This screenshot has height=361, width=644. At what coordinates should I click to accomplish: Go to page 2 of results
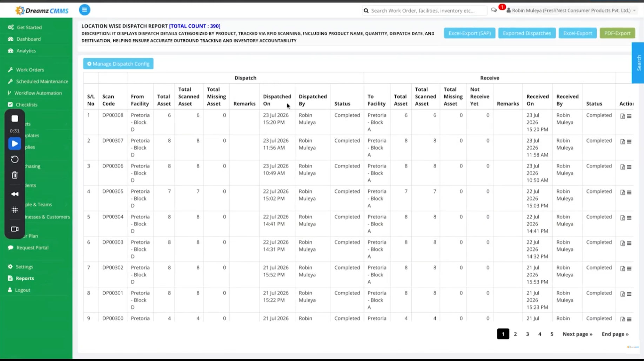tap(515, 334)
